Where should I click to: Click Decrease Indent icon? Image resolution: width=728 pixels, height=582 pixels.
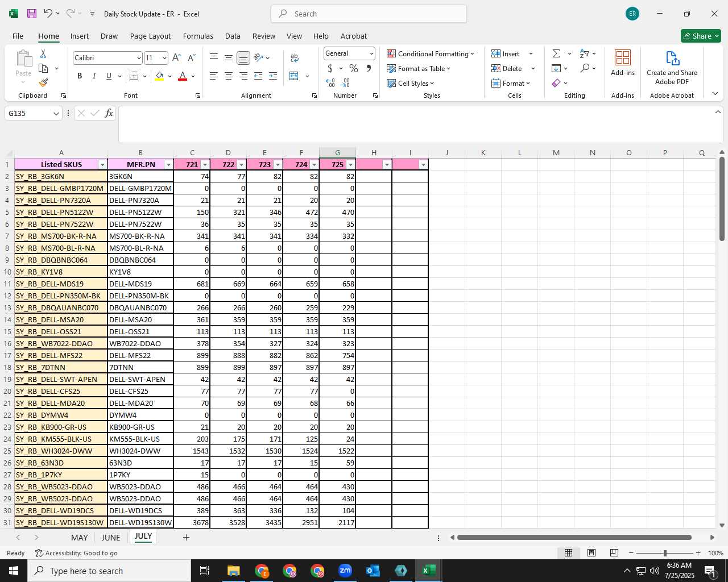click(x=258, y=76)
